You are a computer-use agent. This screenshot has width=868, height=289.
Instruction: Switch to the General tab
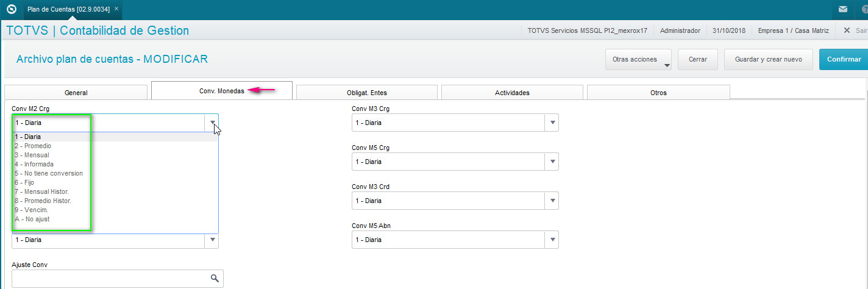tap(76, 93)
